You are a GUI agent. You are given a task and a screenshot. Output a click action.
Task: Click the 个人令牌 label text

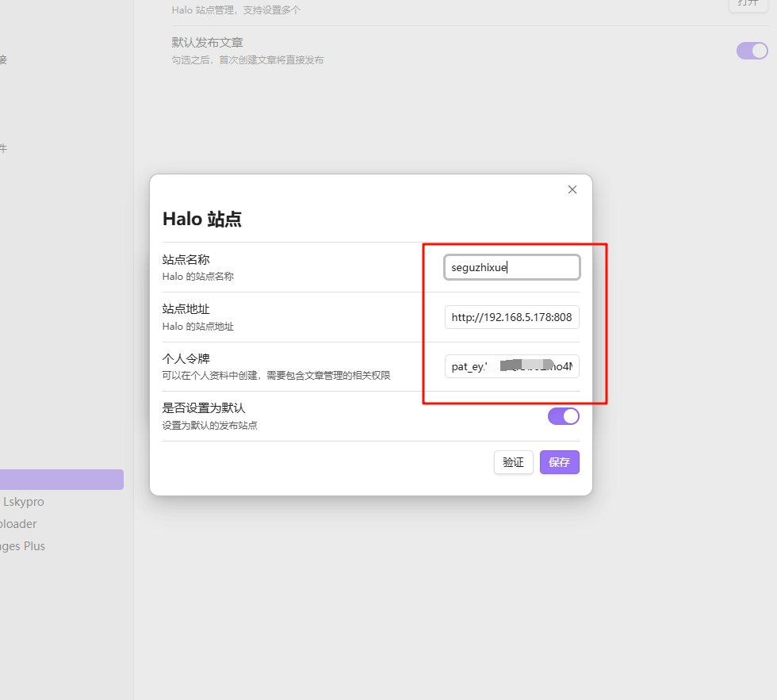186,358
